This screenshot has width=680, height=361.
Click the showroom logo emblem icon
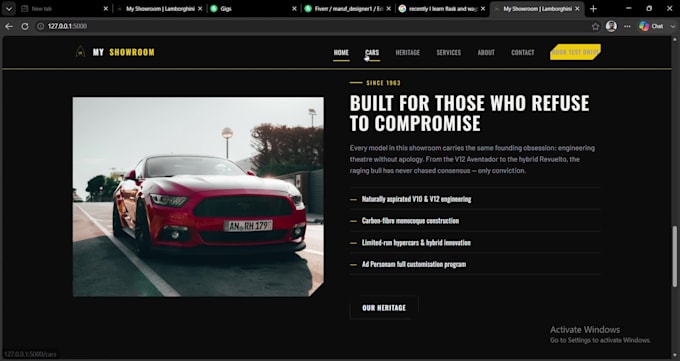pos(80,52)
